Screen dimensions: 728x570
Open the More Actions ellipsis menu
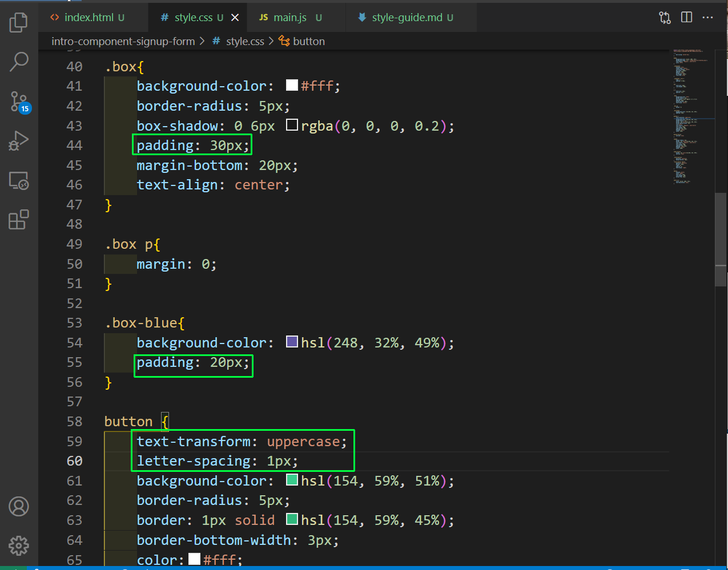[x=708, y=18]
